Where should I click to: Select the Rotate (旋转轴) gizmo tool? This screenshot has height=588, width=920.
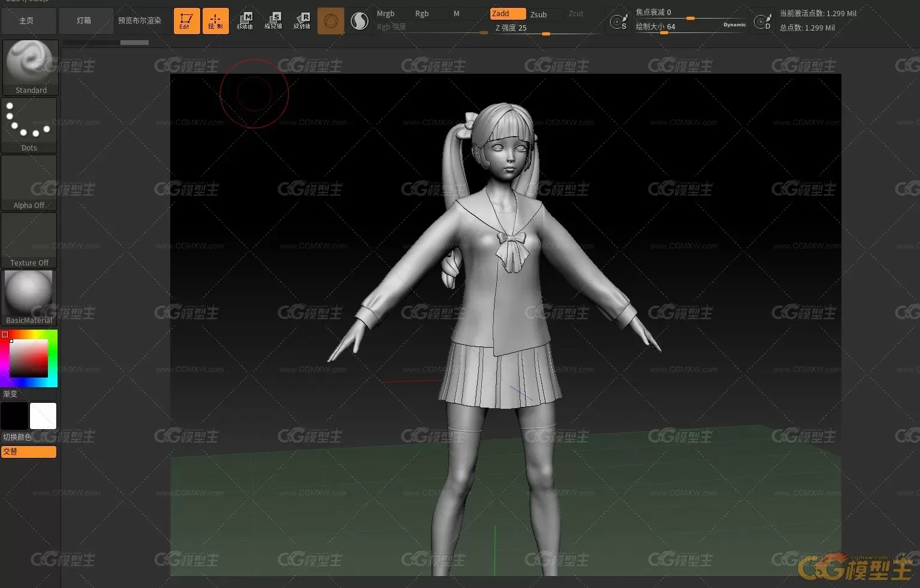coord(302,21)
